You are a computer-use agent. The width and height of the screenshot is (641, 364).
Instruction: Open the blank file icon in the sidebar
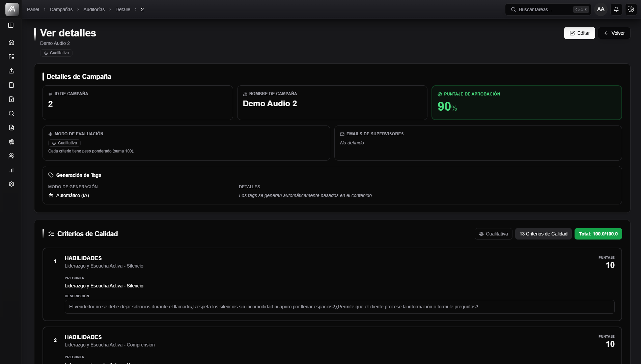click(11, 85)
